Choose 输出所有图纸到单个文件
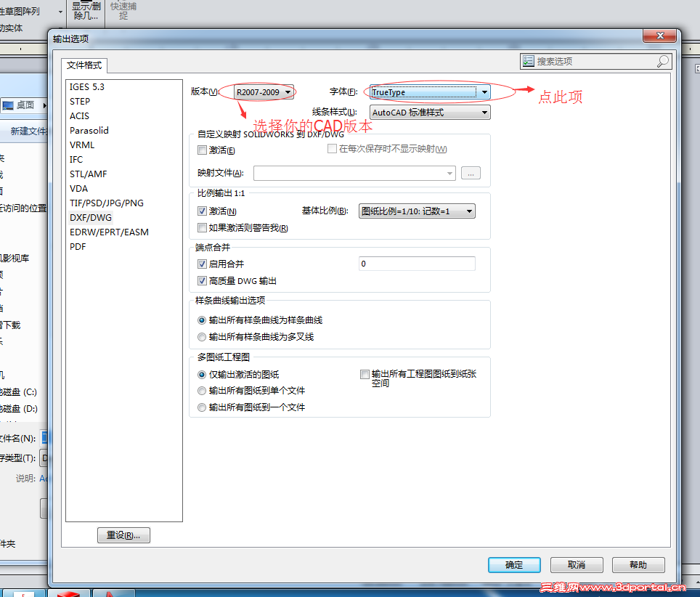 [x=201, y=391]
